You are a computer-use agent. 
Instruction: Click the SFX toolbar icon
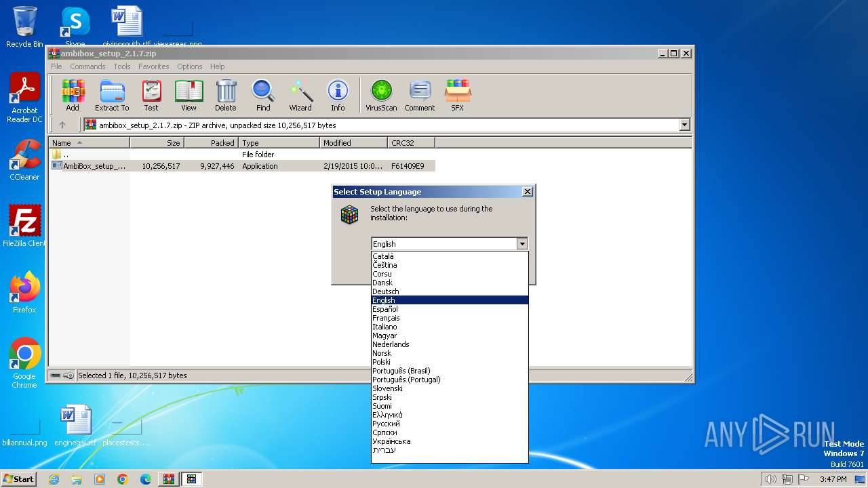pos(458,95)
